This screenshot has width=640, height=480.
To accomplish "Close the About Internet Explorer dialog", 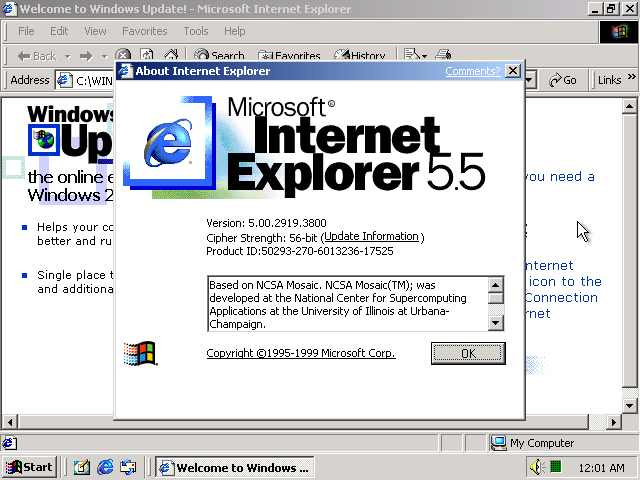I will coord(513,71).
